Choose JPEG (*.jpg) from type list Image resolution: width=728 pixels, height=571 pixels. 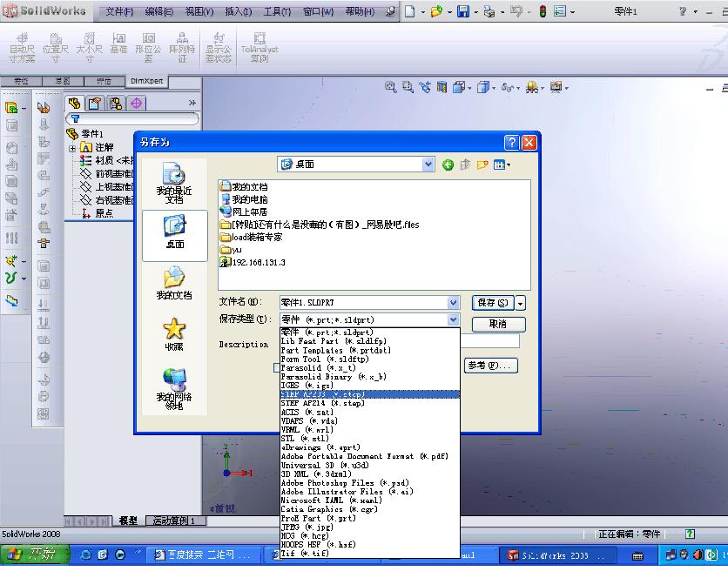370,527
